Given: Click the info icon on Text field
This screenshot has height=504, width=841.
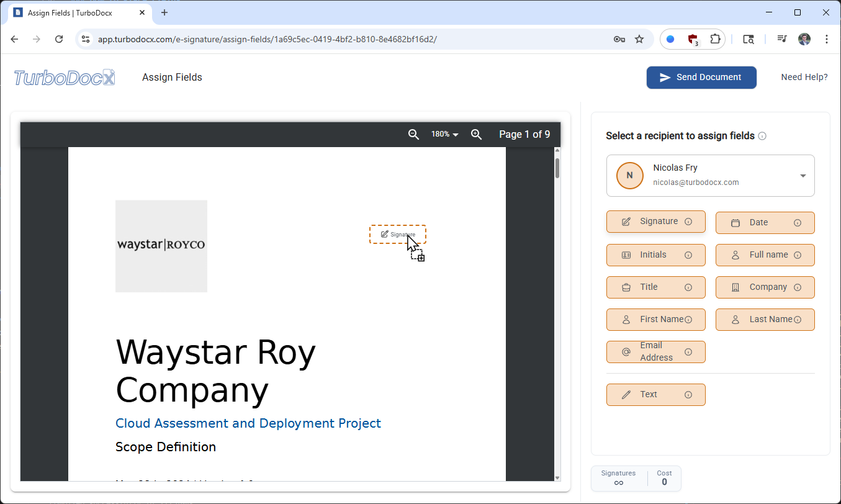Looking at the screenshot, I should tap(688, 395).
